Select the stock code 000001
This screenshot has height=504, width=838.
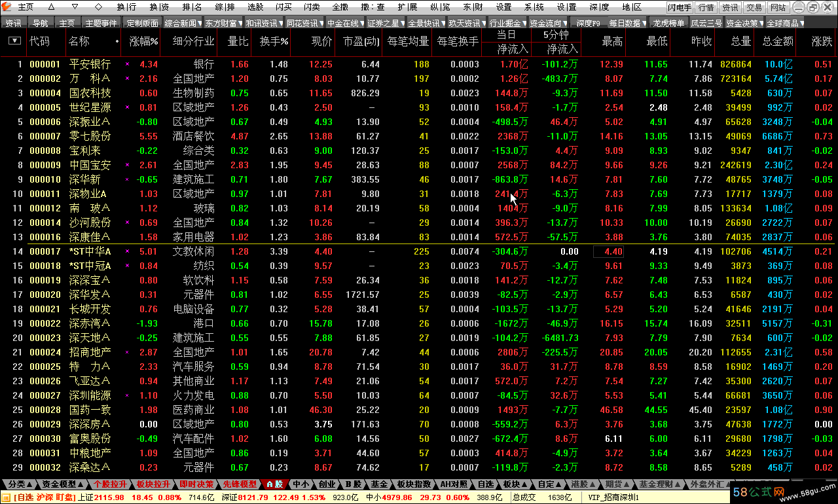pyautogui.click(x=45, y=65)
